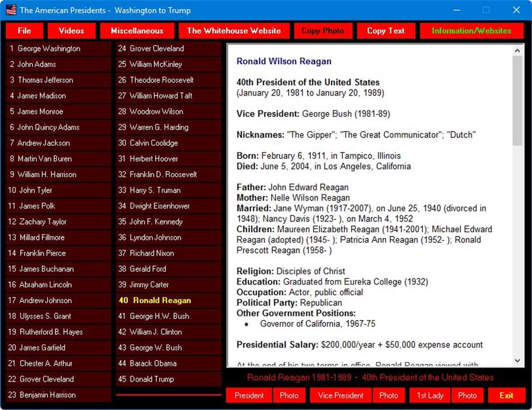Select 43 George W. Bush
This screenshot has width=532, height=410.
[168, 348]
